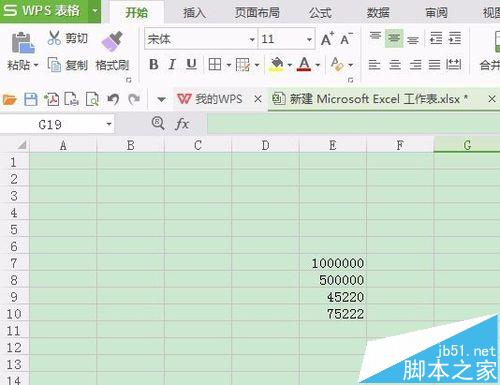The width and height of the screenshot is (500, 385).
Task: Apply yellow fill color bucket
Action: tap(277, 65)
